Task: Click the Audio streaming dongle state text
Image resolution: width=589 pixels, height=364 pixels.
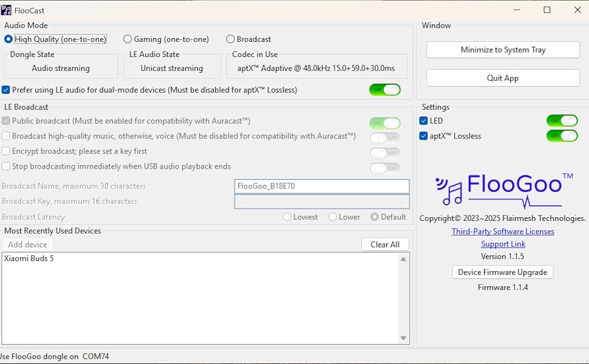Action: tap(61, 69)
